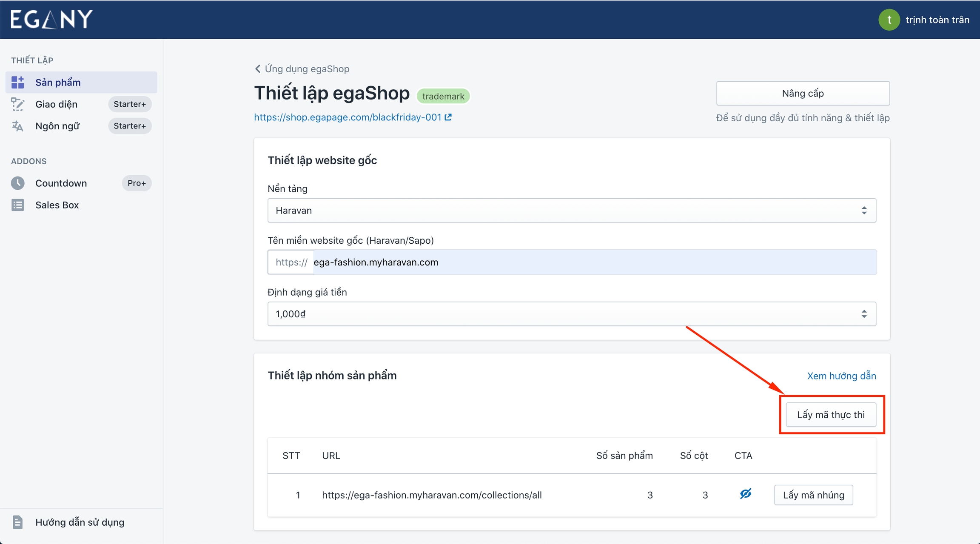This screenshot has height=544, width=980.
Task: Click the green user avatar icon
Action: (889, 20)
